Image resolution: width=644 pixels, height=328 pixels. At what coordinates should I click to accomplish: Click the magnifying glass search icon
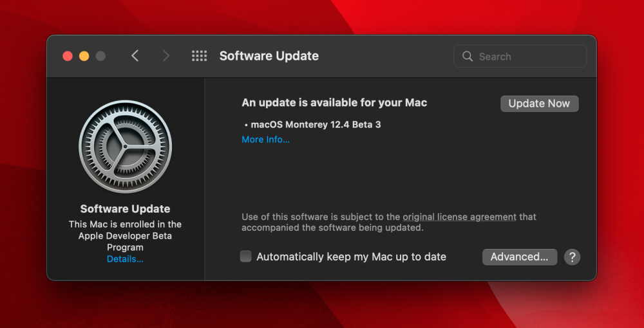tap(468, 56)
